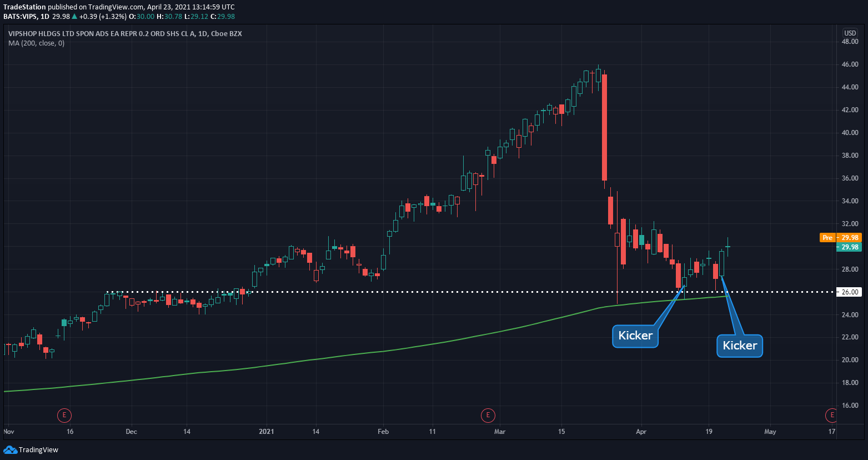Click the 38.00 price axis label
The width and height of the screenshot is (868, 460).
[850, 156]
